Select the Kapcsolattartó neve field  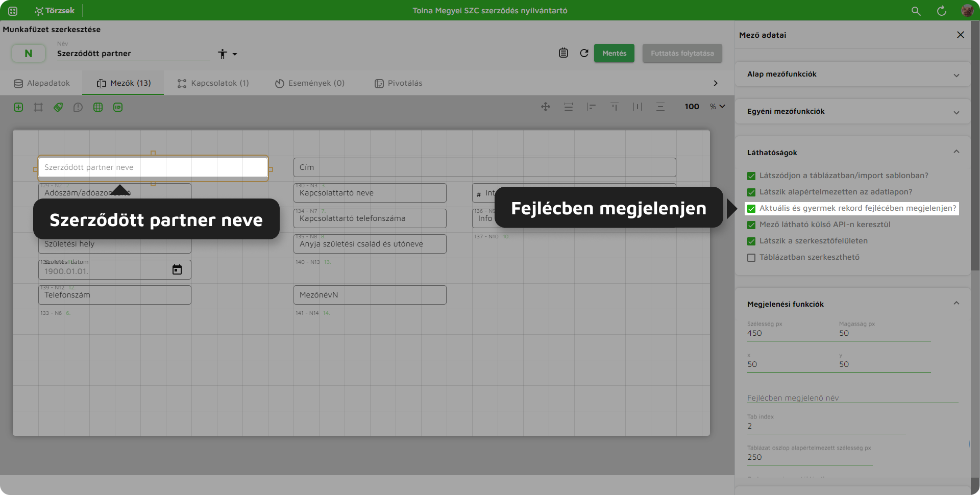[370, 193]
